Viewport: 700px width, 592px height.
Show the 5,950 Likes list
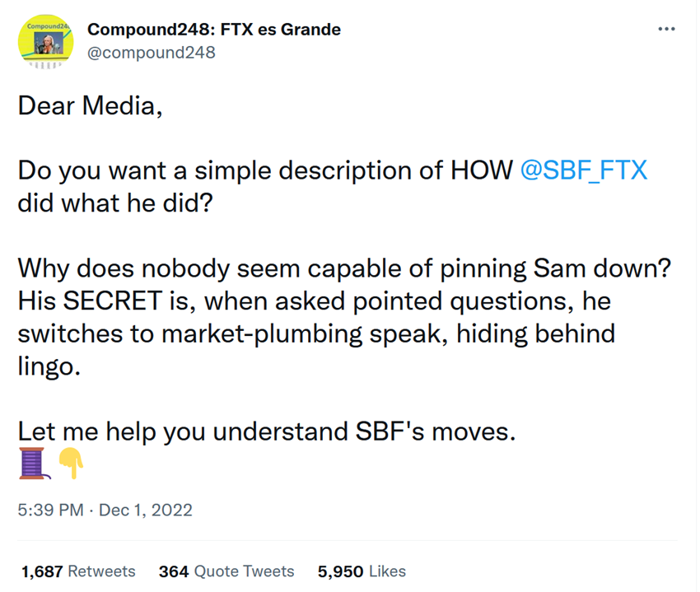pos(362,571)
